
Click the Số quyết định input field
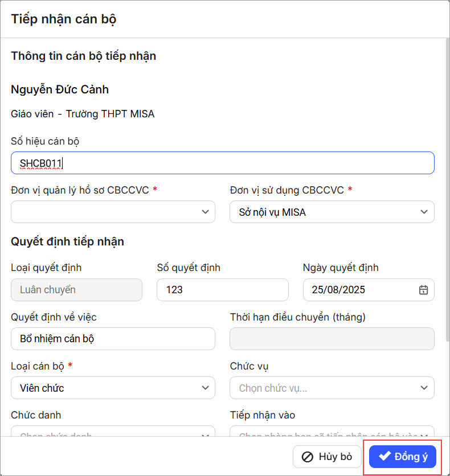pos(222,290)
